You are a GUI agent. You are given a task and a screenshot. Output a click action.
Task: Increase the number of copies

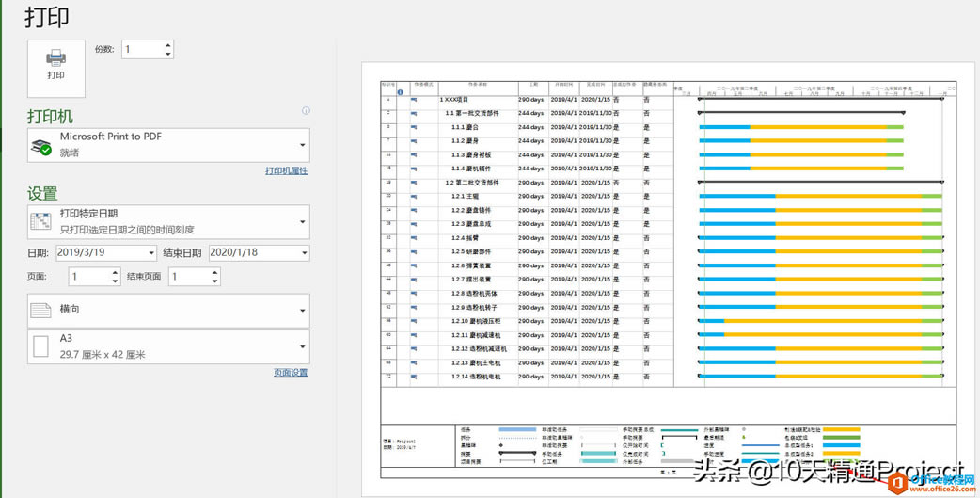pyautogui.click(x=168, y=44)
